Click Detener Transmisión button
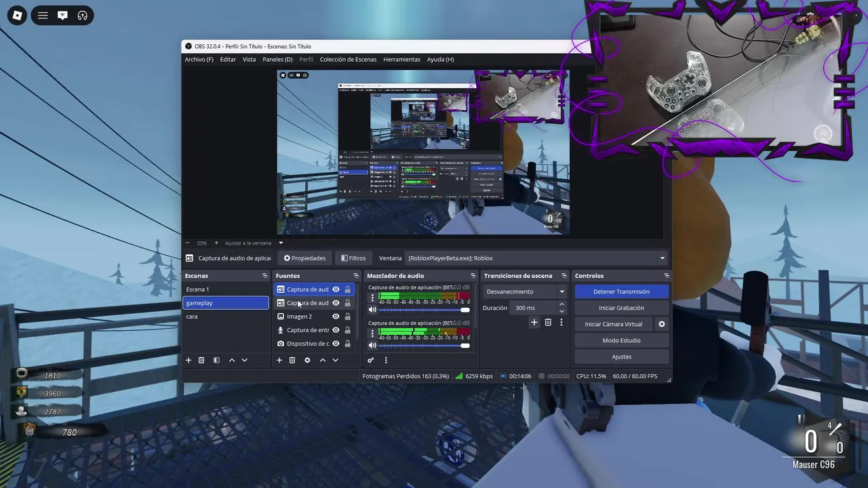 click(622, 291)
